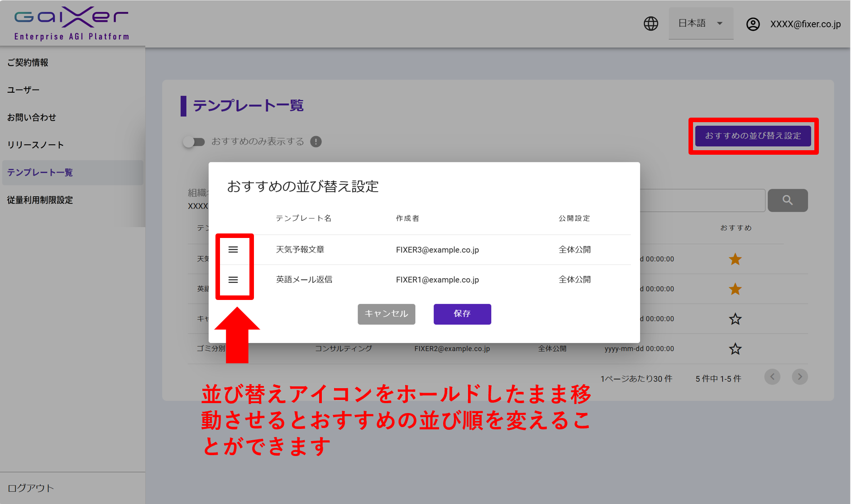
Task: Open the 日本語 language dropdown
Action: click(701, 24)
